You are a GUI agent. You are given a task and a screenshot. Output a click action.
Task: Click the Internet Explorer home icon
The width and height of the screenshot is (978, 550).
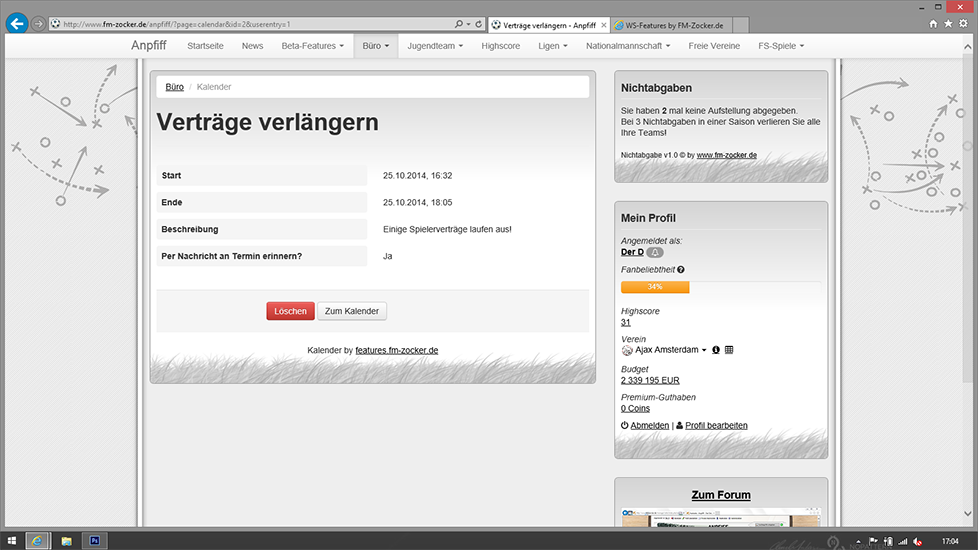(934, 23)
